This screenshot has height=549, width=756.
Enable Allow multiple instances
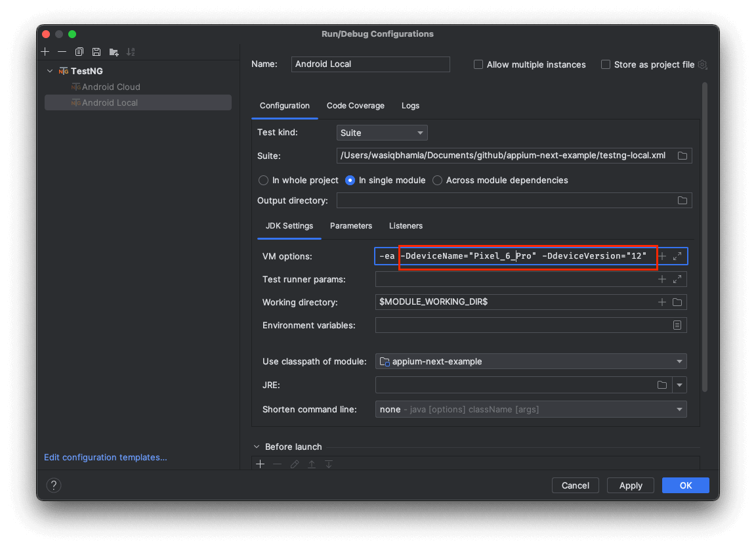[x=478, y=64]
